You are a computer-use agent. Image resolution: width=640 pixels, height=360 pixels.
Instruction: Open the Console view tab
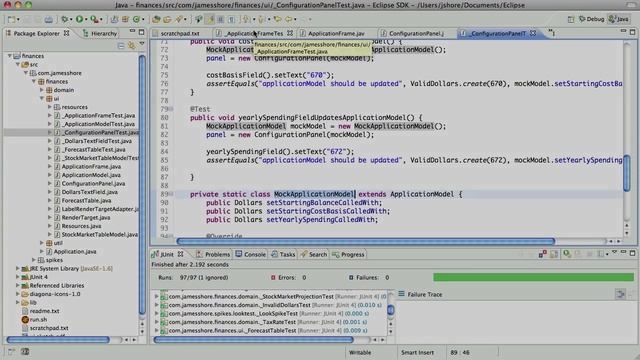tap(251, 254)
